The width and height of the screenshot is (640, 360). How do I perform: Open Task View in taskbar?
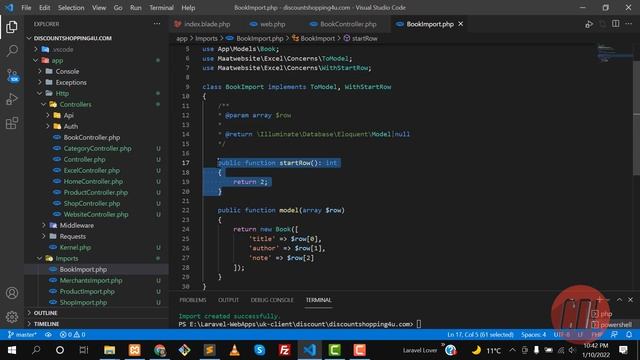click(x=84, y=350)
